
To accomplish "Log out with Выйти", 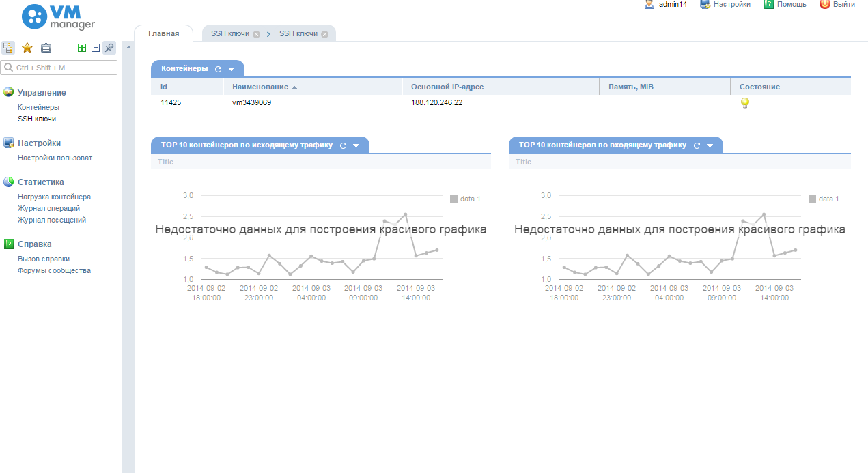I will (844, 4).
